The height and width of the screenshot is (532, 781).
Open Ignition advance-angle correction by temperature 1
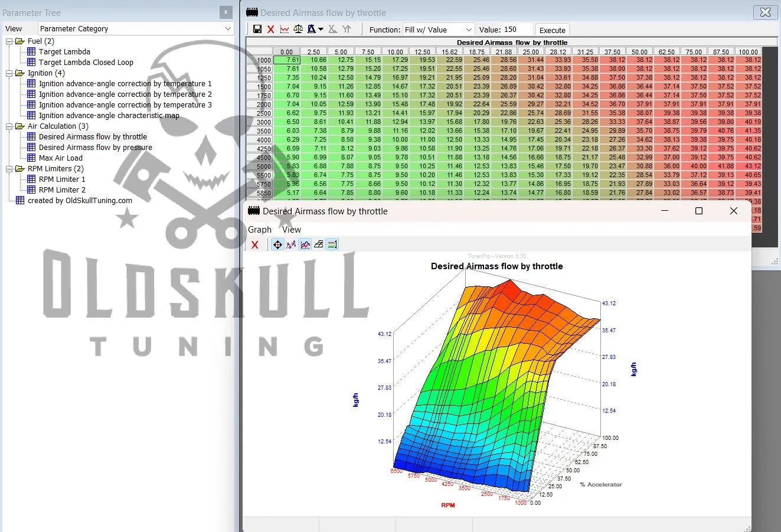[125, 84]
